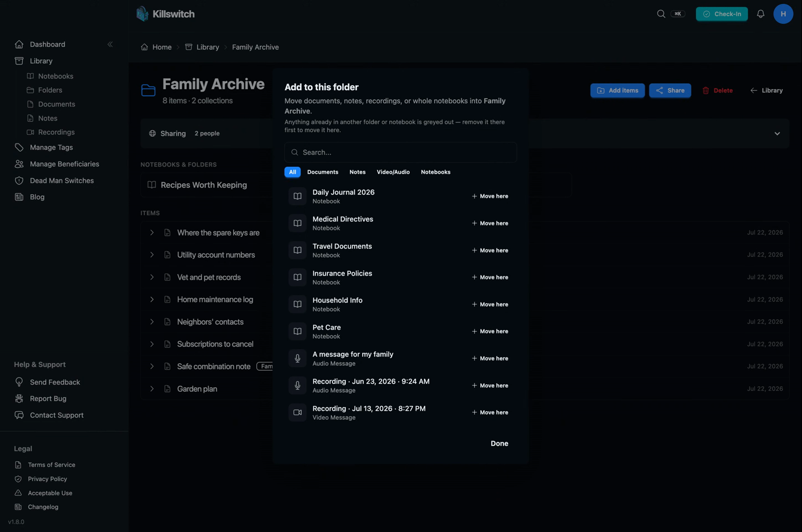Screen dimensions: 802x532
Task: Click Library in breadcrumb
Action: click(208, 47)
